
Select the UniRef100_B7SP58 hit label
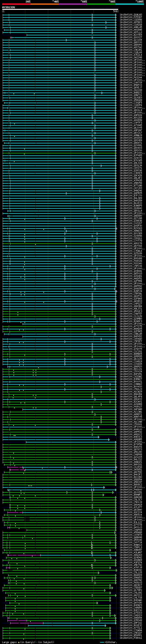(x=131, y=444)
